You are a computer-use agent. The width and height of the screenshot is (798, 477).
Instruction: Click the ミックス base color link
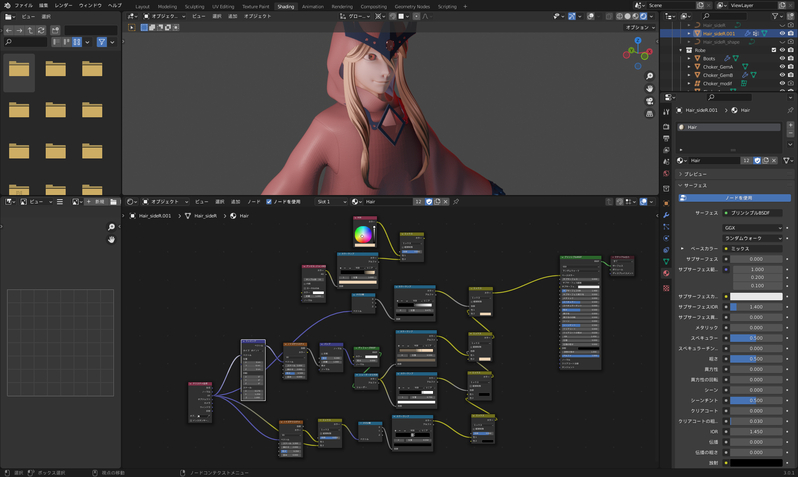(753, 248)
